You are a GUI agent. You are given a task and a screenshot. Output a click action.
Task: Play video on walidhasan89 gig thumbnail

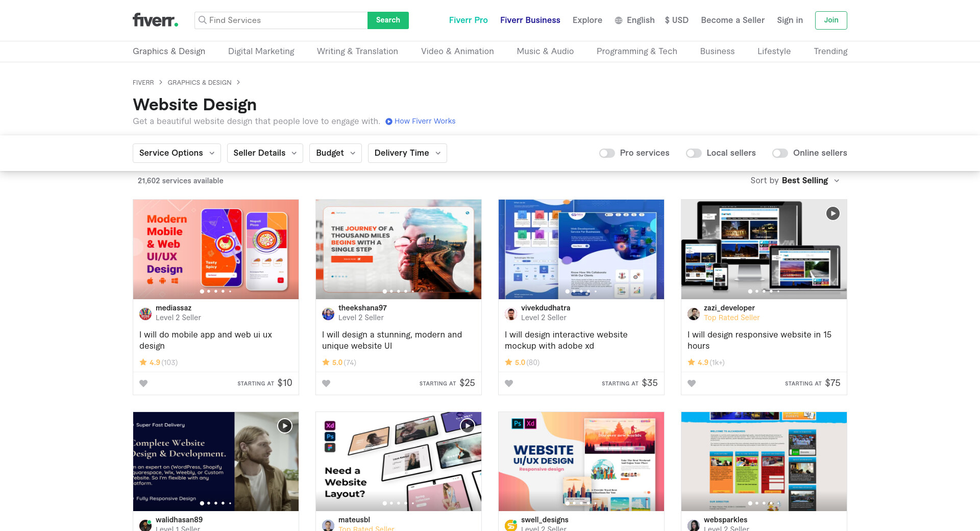click(284, 426)
